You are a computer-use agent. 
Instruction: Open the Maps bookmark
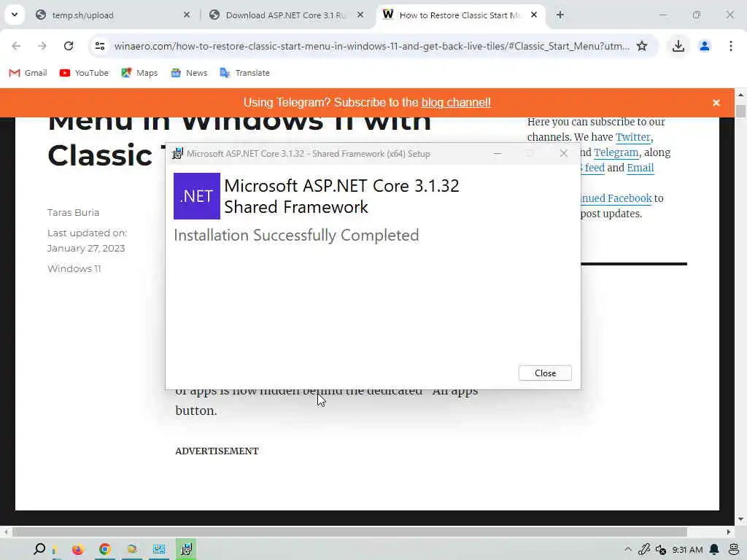[139, 73]
